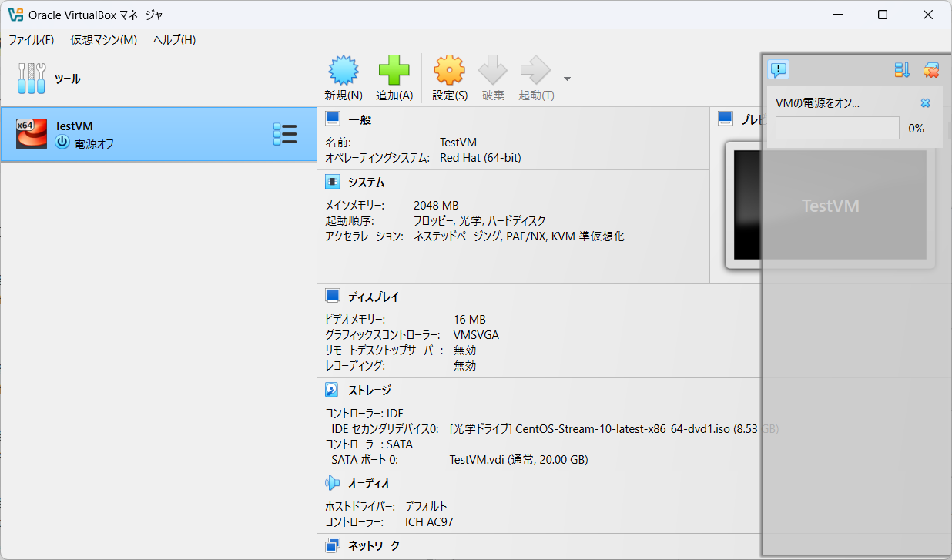
Task: Maximize the VirtualBox Manager window
Action: (883, 15)
